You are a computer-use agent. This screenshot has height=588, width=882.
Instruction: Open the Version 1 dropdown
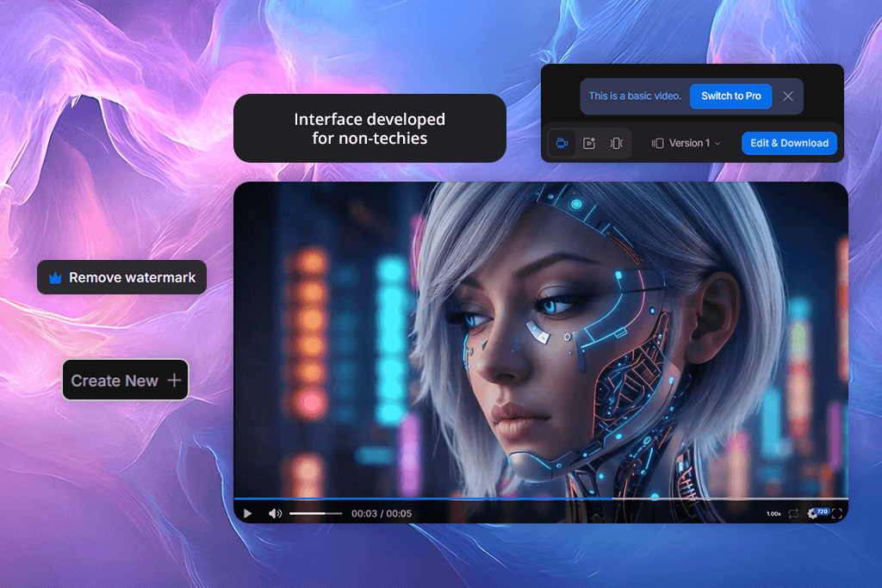686,144
